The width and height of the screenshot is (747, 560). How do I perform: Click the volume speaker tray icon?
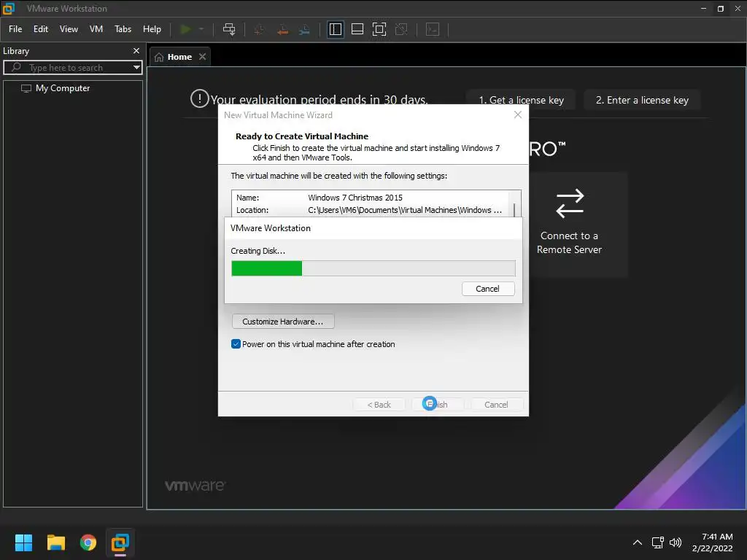tap(676, 542)
